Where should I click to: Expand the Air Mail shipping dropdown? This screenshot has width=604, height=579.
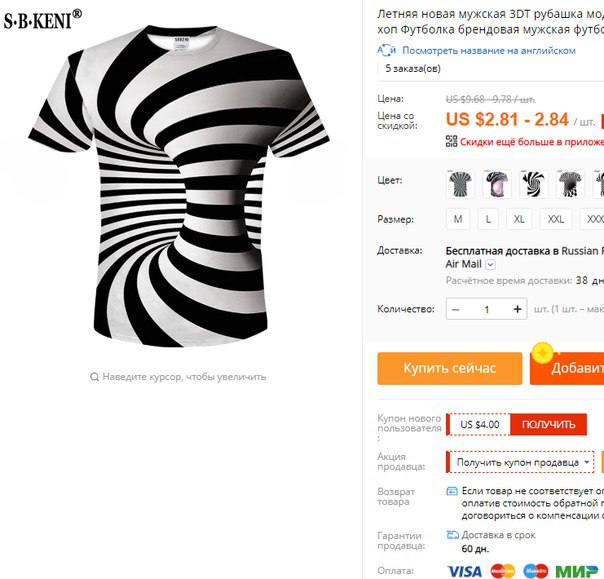pos(490,265)
